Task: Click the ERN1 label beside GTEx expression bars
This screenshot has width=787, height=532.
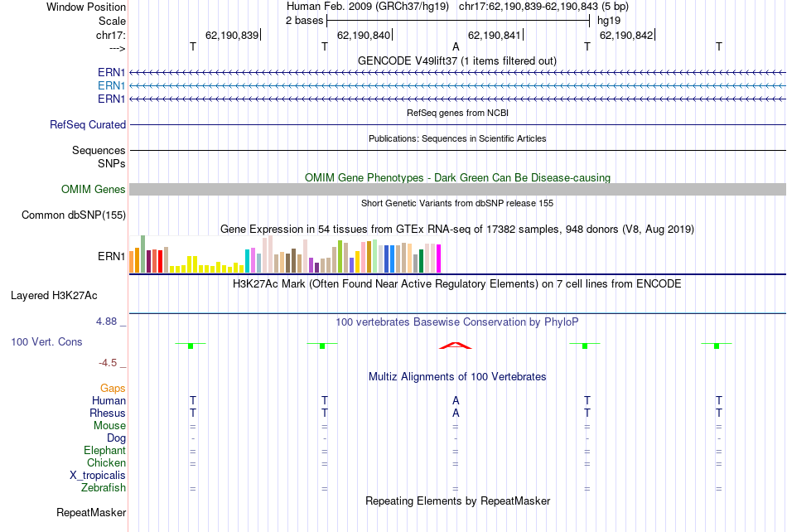Action: (112, 256)
